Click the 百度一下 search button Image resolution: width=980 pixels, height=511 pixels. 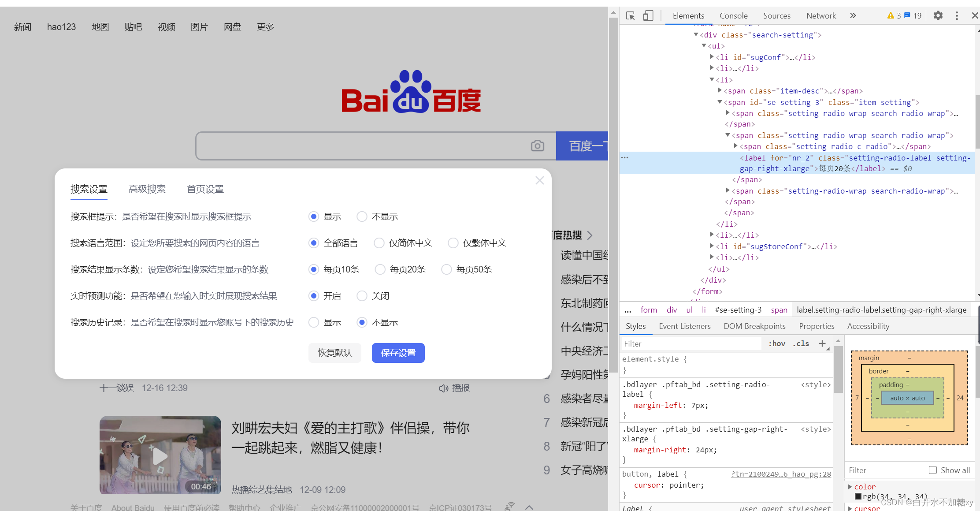point(582,146)
